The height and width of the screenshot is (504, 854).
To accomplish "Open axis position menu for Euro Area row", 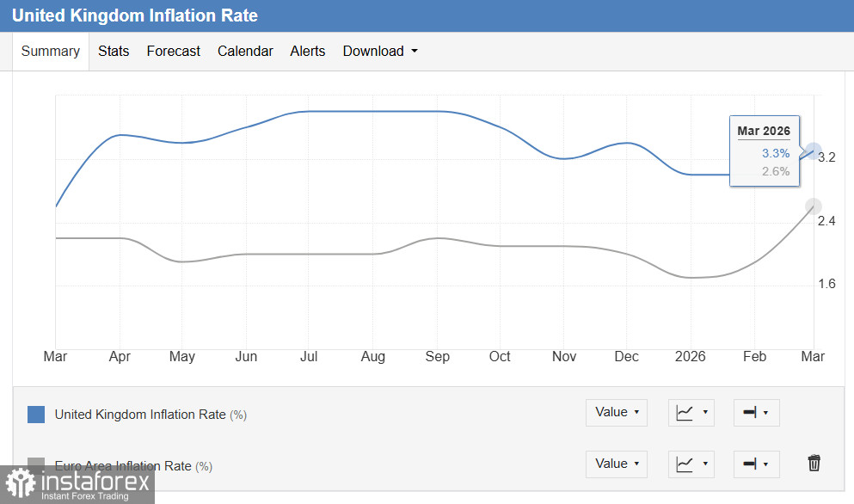I will pyautogui.click(x=756, y=464).
